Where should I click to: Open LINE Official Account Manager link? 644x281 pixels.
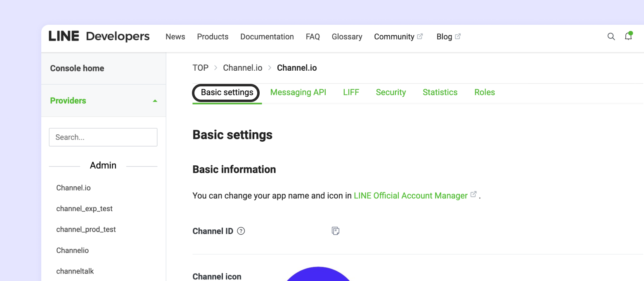tap(411, 195)
